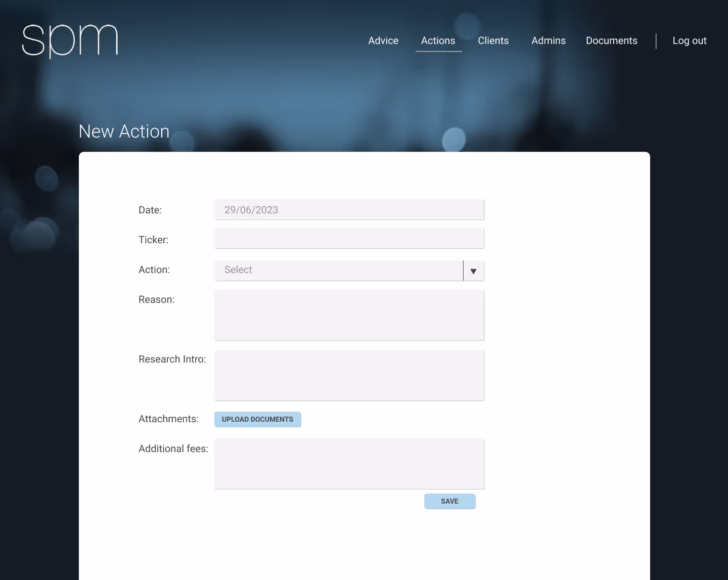Click the Date field showing 29/06/2023
The image size is (728, 580).
(x=349, y=210)
